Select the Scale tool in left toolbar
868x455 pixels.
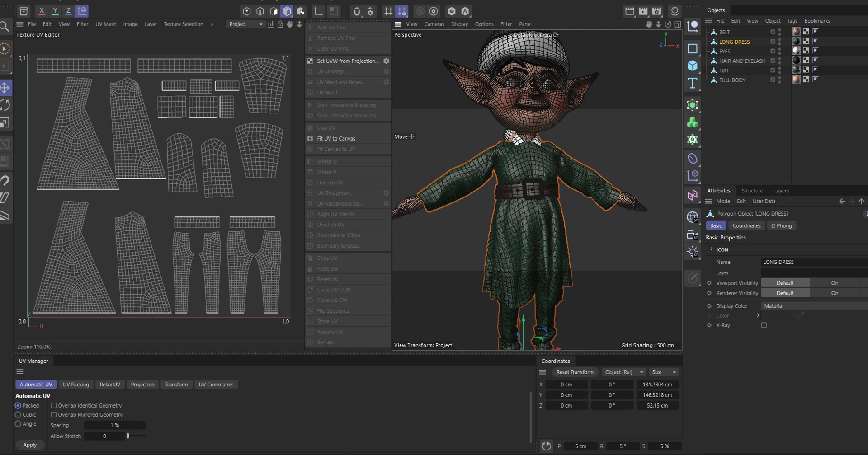pos(5,123)
